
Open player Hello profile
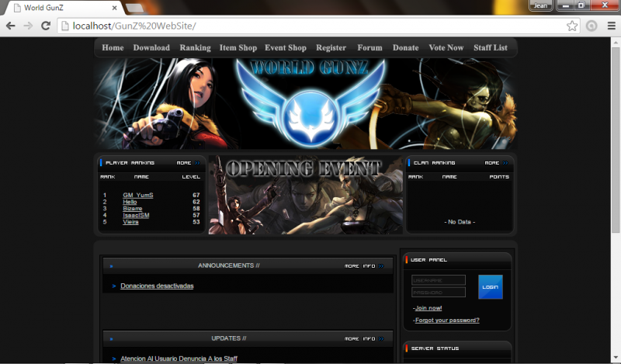[130, 202]
